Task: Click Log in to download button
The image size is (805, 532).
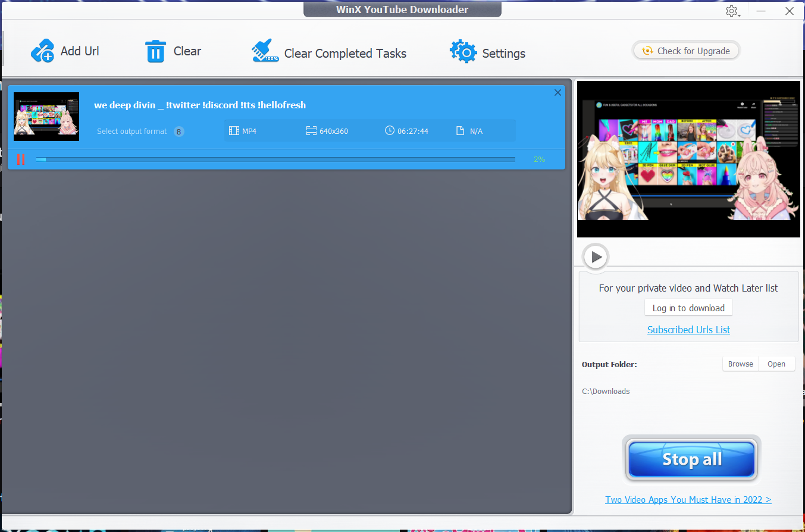Action: point(688,308)
